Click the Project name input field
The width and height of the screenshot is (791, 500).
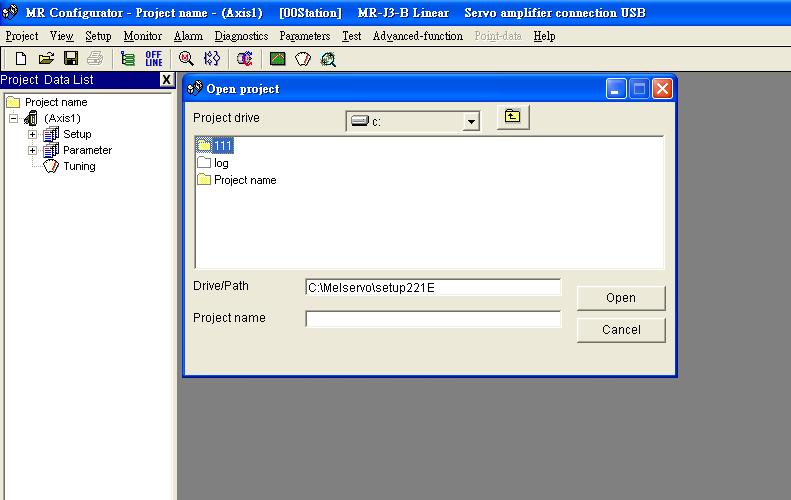click(x=433, y=320)
